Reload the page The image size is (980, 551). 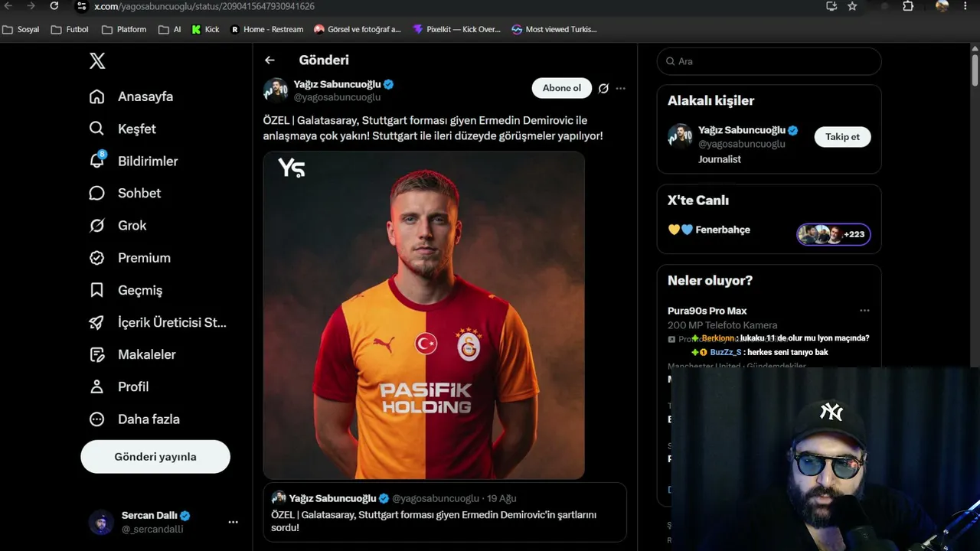[54, 6]
